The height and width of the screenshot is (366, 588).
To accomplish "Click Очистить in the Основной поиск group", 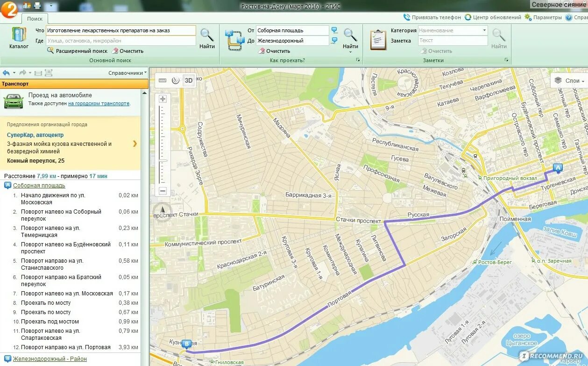I will (128, 51).
